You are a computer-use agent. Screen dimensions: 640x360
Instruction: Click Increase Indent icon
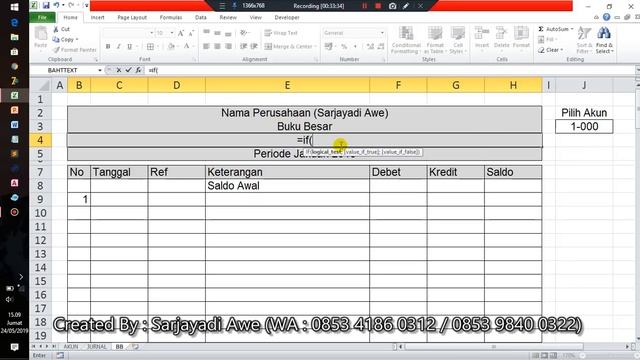tap(254, 47)
